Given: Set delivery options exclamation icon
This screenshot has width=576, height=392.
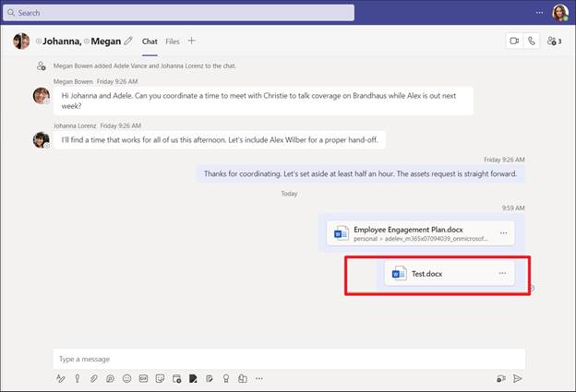Looking at the screenshot, I should 78,378.
